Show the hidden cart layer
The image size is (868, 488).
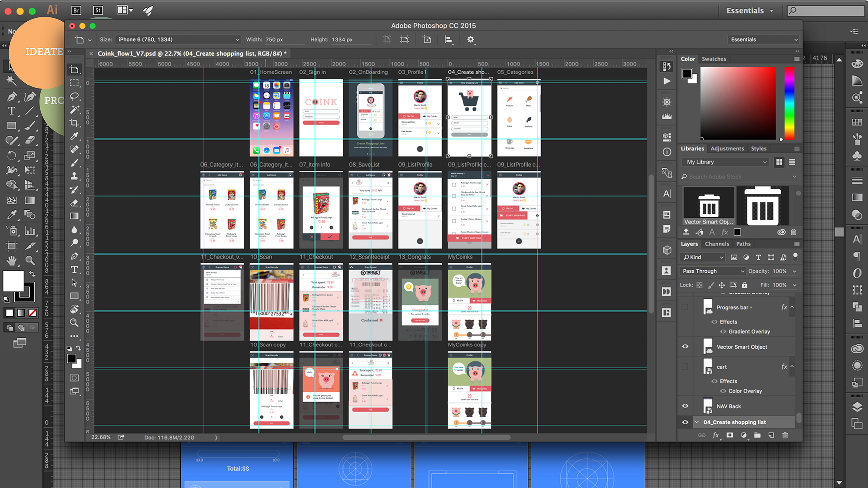pyautogui.click(x=685, y=367)
